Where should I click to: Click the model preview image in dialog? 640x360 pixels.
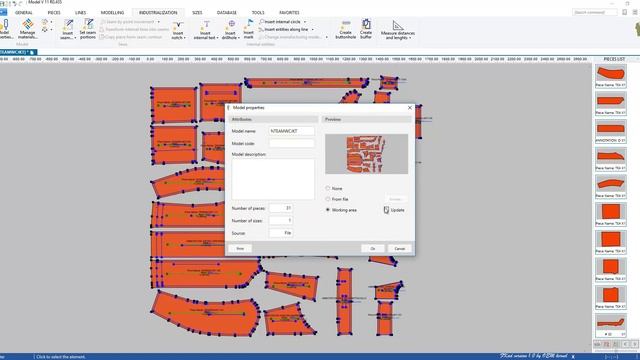(x=367, y=154)
